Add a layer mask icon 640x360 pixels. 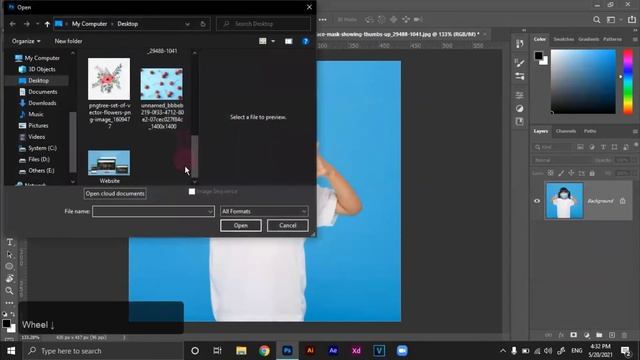tap(573, 335)
